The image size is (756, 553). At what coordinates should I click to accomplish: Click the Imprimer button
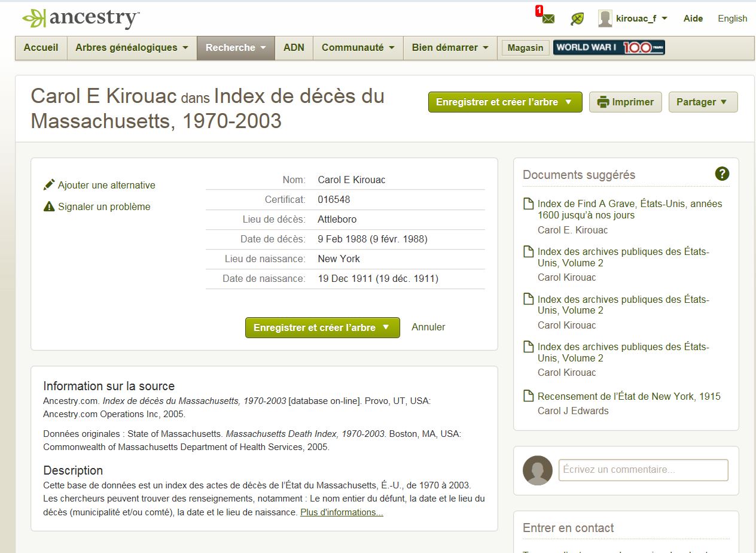[x=626, y=102]
